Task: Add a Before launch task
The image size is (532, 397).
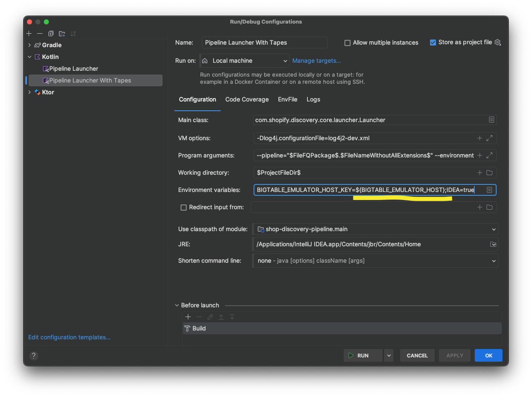Action: tap(188, 317)
